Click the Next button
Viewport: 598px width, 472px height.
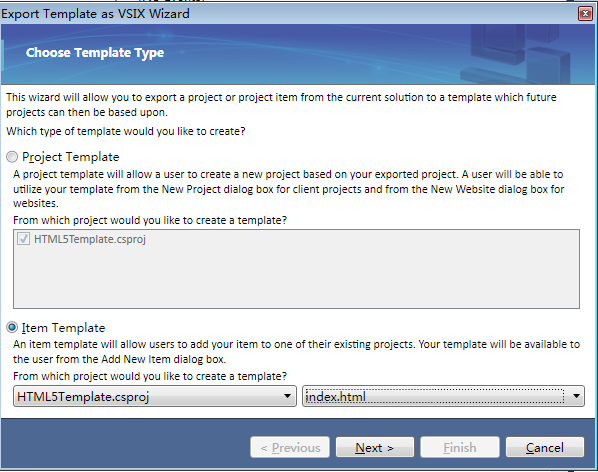point(375,447)
